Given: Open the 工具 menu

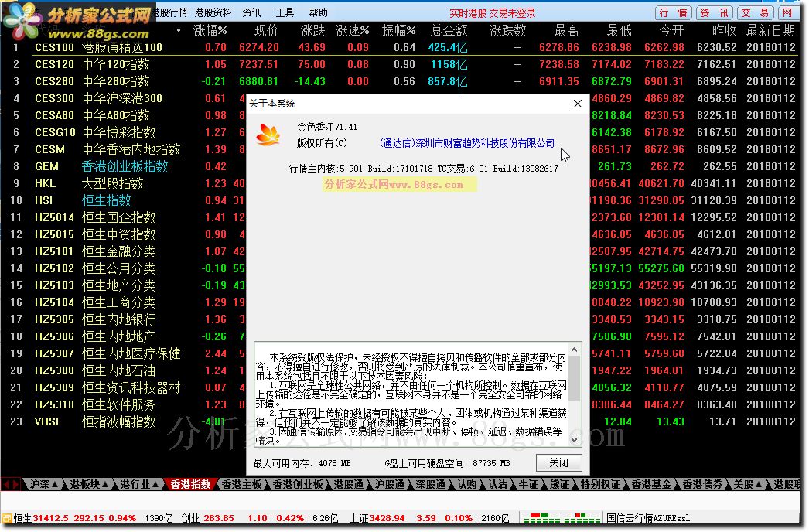Looking at the screenshot, I should pos(285,12).
